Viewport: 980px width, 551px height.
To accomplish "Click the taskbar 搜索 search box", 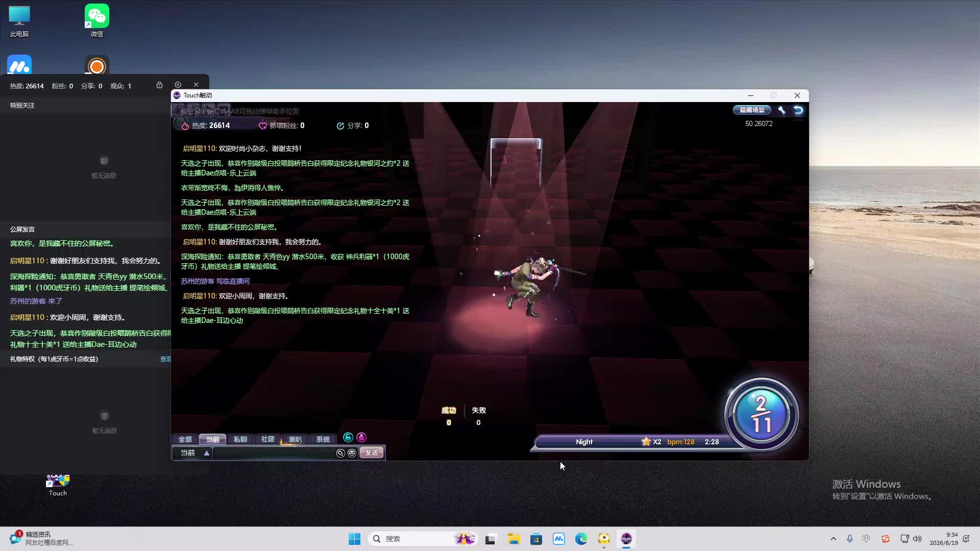I will pos(423,539).
